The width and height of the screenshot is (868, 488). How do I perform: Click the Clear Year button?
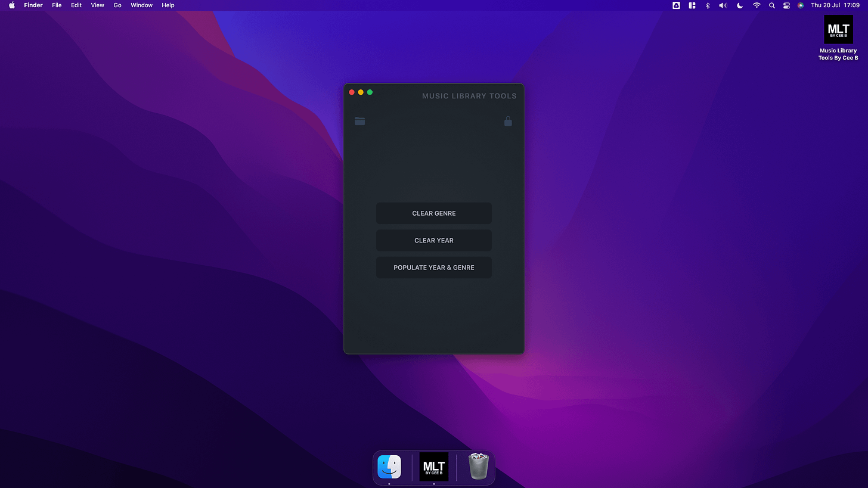434,240
